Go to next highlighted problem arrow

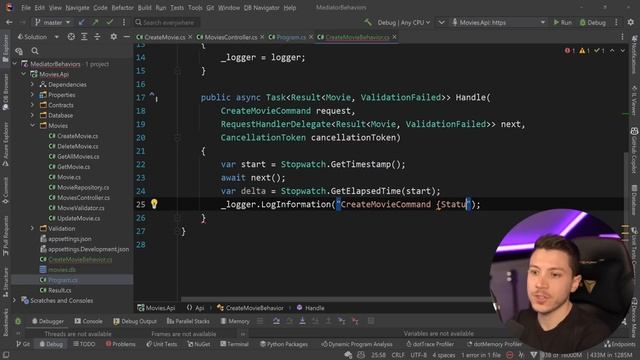point(622,51)
